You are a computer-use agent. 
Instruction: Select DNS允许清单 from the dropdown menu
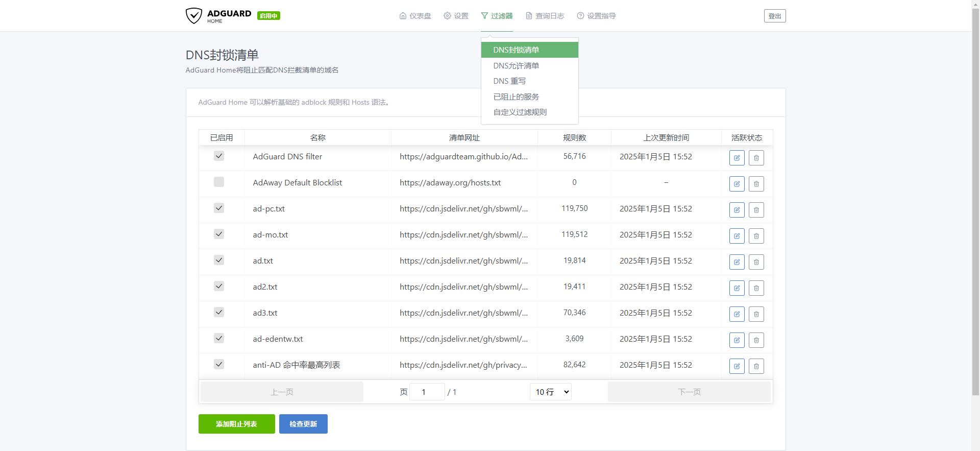pos(516,65)
